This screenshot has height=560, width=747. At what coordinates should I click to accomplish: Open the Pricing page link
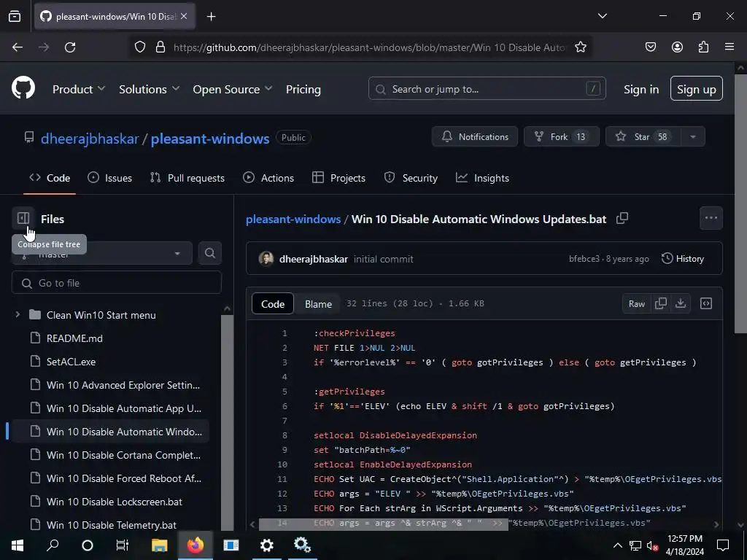coord(303,89)
